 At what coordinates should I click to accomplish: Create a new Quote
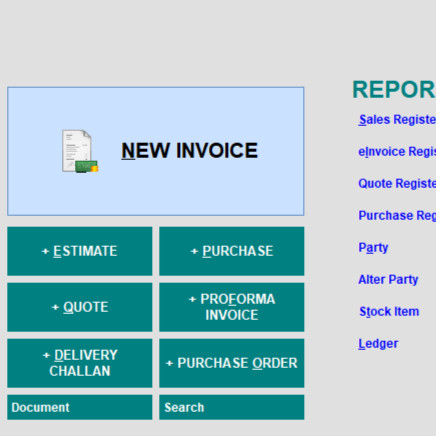[80, 307]
